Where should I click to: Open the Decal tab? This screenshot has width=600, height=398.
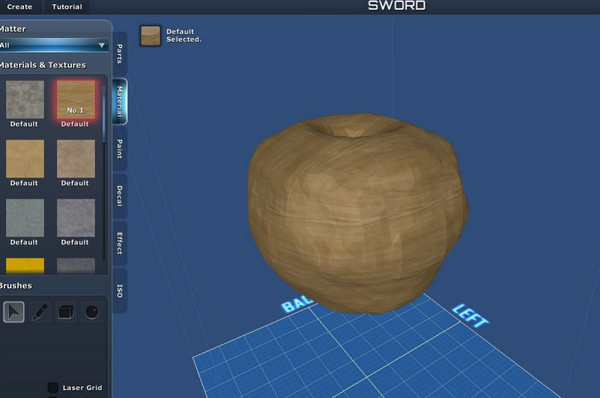pos(120,196)
